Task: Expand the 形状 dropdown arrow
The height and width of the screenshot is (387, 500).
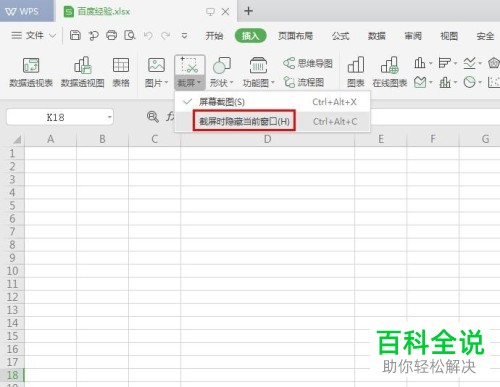Action: (231, 82)
